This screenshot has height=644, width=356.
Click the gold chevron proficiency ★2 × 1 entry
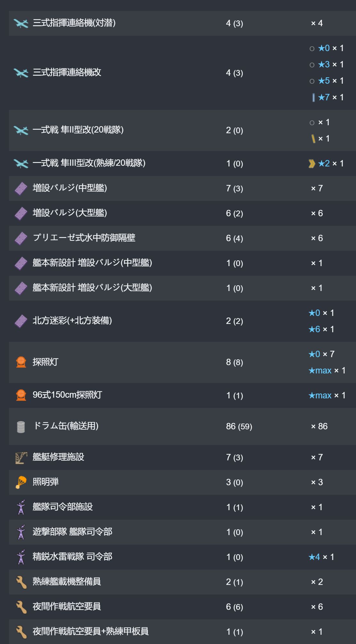point(326,164)
